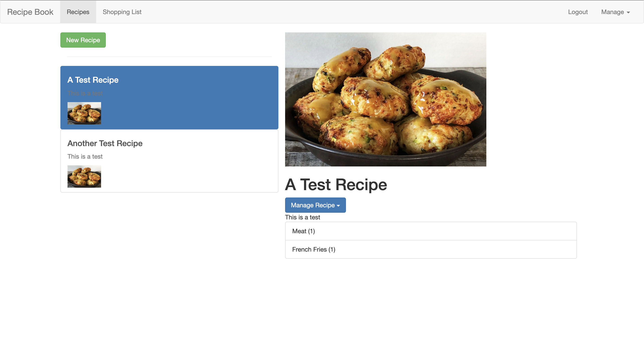Image resolution: width=644 pixels, height=351 pixels.
Task: Click description under Another Test Recipe
Action: [x=85, y=156]
